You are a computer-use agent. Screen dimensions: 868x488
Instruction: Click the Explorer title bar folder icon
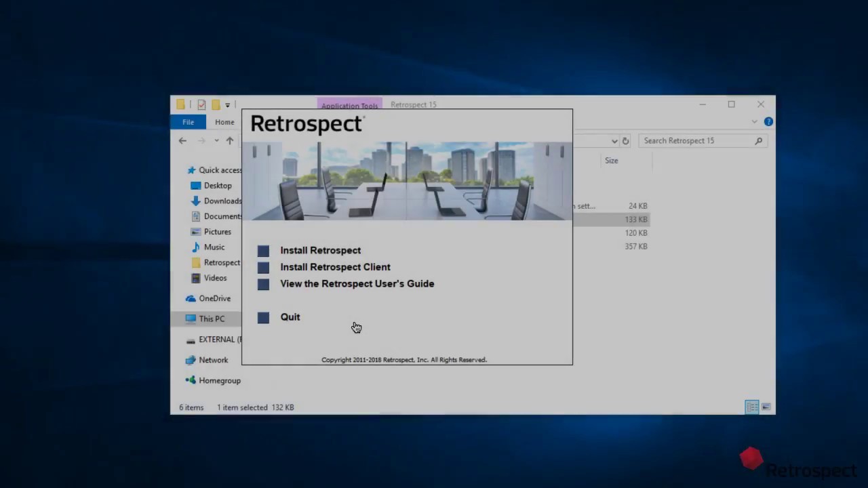tap(180, 104)
